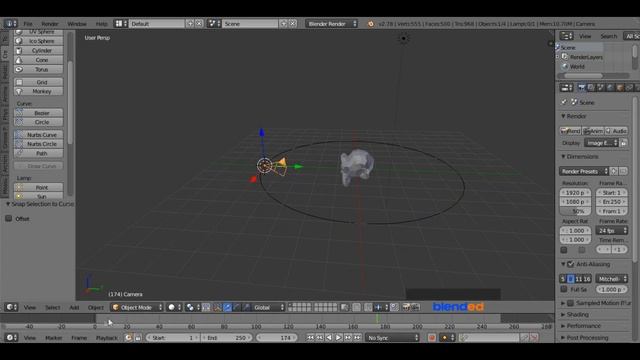Open the viewport Add menu
The width and height of the screenshot is (640, 360).
click(x=74, y=307)
